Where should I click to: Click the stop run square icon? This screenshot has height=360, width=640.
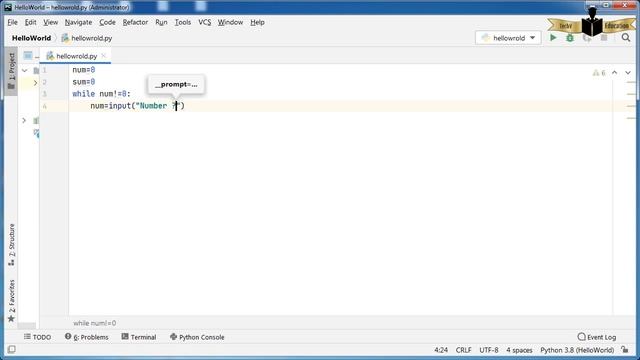pyautogui.click(x=604, y=38)
